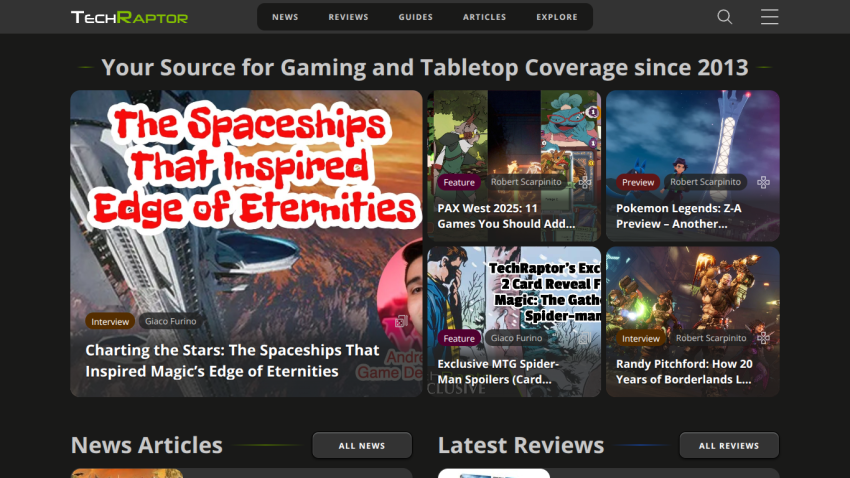Click the News Articles heading

tap(146, 445)
